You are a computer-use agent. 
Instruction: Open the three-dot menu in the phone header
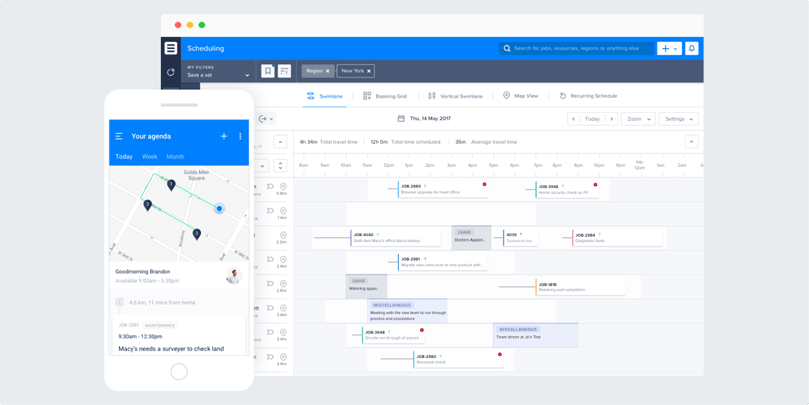240,136
